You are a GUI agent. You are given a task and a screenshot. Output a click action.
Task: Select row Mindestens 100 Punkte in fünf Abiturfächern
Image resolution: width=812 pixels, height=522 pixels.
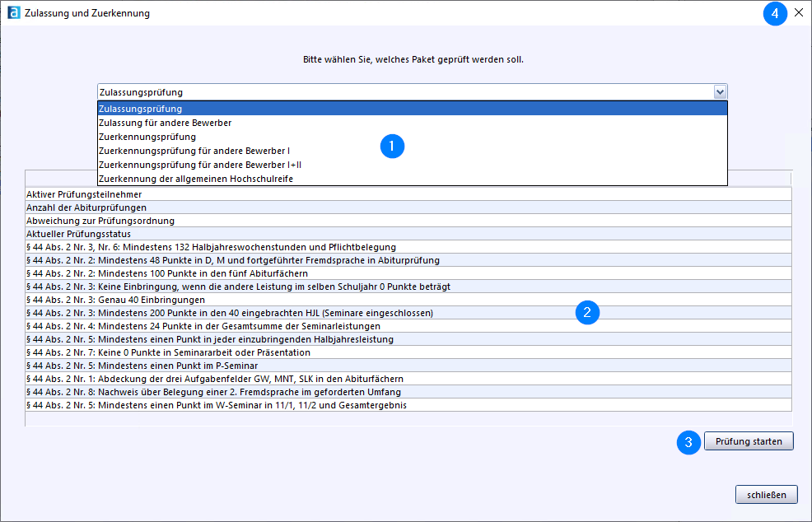408,273
